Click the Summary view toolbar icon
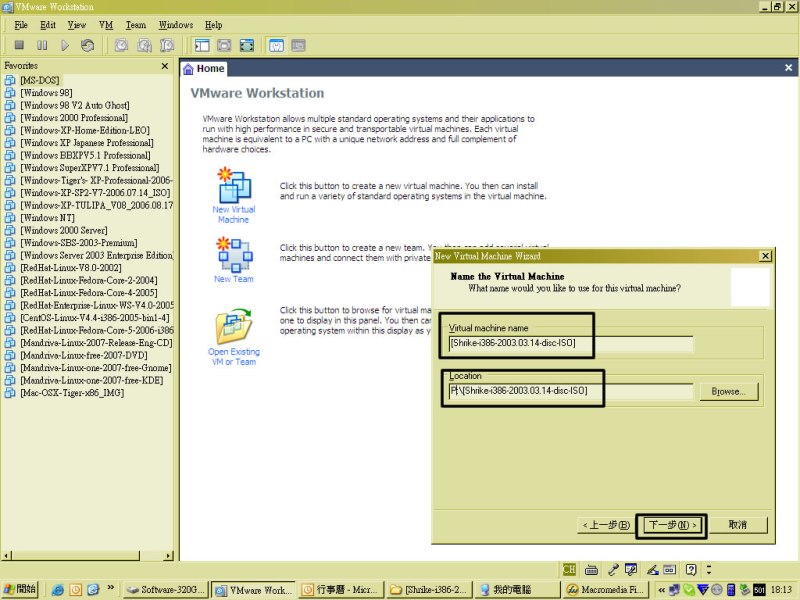Viewport: 800px width, 600px height. point(277,45)
